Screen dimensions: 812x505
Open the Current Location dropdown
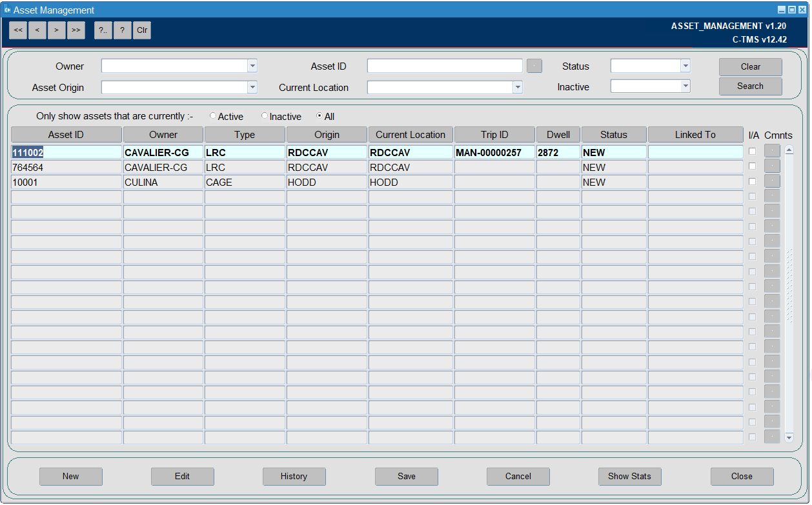[x=518, y=87]
